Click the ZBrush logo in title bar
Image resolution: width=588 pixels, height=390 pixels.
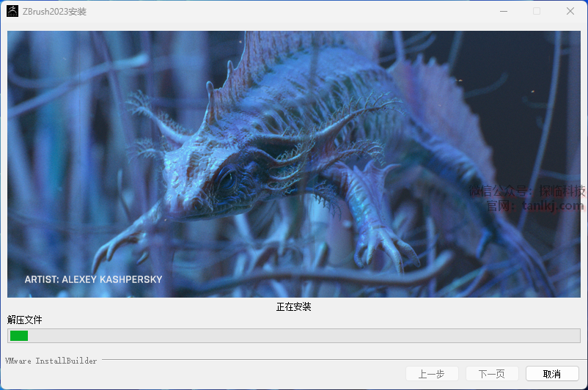point(12,11)
